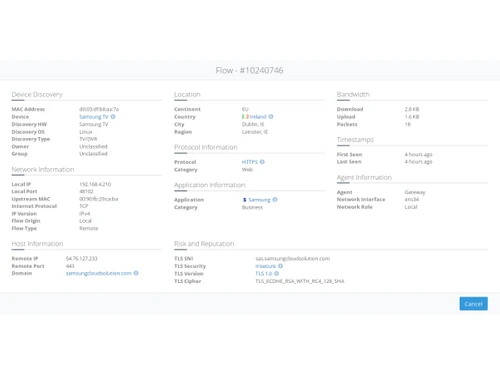The height and width of the screenshot is (375, 500).
Task: Click the Application Information section heading
Action: (x=210, y=185)
